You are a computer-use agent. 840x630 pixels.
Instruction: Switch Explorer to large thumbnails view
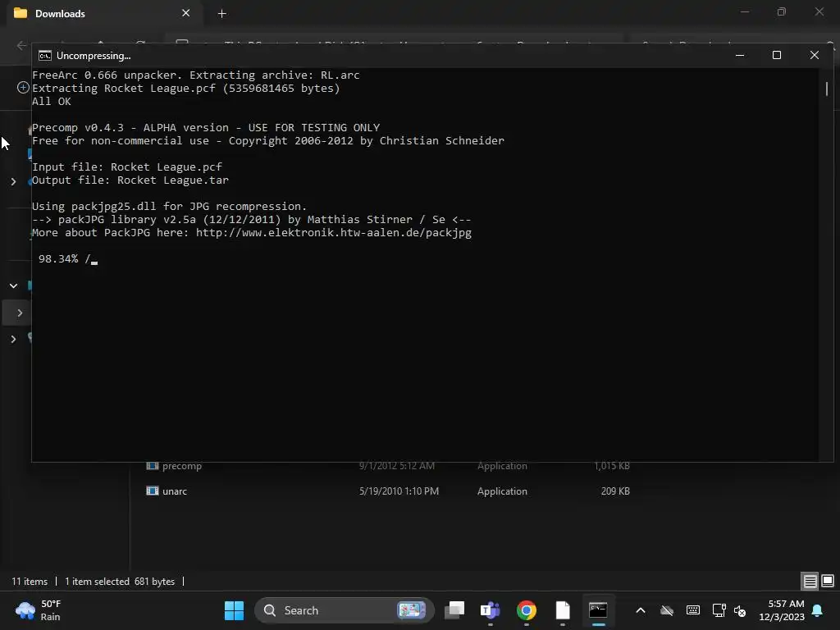click(x=828, y=581)
